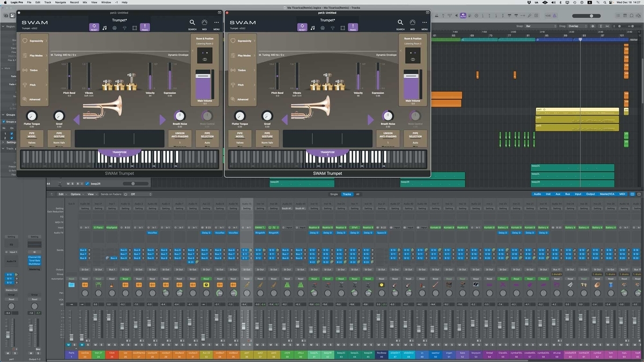This screenshot has height=362, width=644.
Task: Expand Play Modes section in pet2 window
Action: coord(34,55)
